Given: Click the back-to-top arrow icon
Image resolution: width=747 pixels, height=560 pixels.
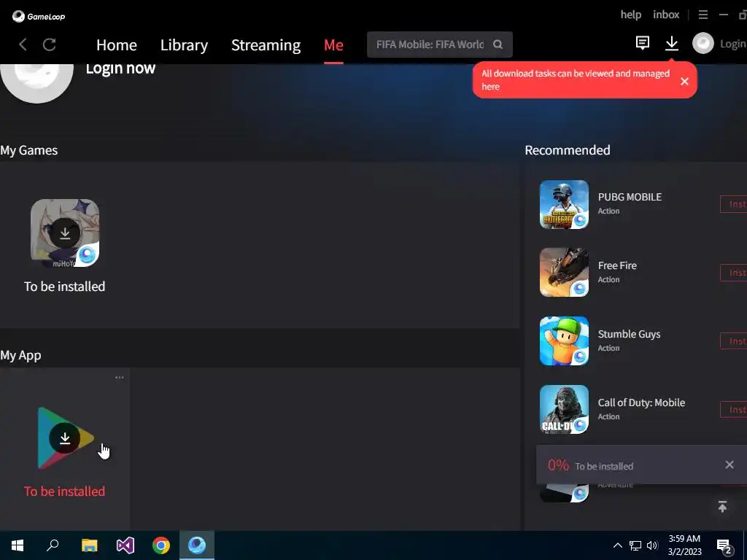Looking at the screenshot, I should [722, 507].
